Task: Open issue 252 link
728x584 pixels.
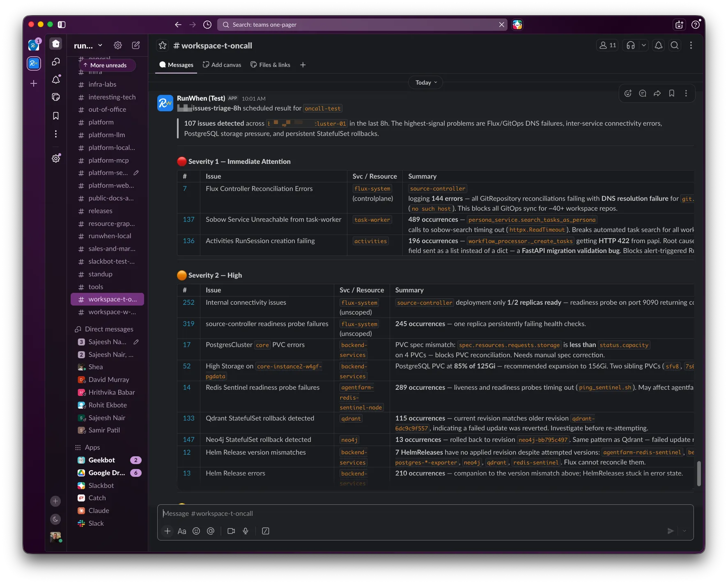Action: [188, 302]
